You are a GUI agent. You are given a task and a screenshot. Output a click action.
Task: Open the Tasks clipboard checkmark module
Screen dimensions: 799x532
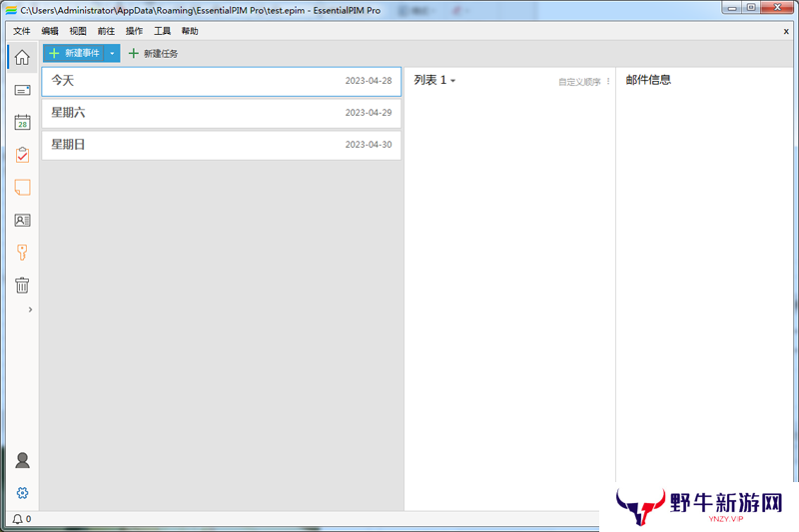pos(22,155)
